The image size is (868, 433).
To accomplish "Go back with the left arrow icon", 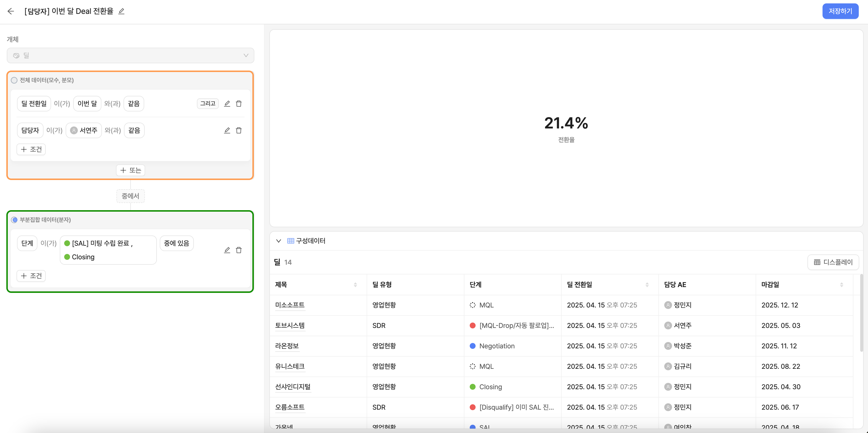I will tap(11, 11).
